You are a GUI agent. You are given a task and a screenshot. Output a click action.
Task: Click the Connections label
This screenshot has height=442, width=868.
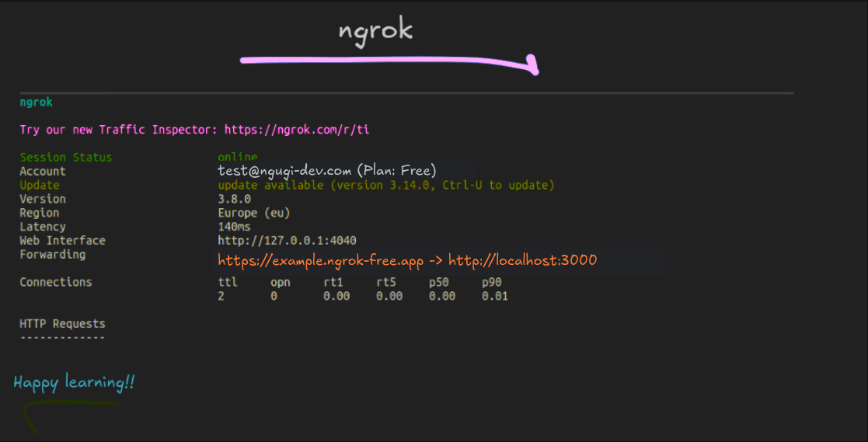coord(55,282)
